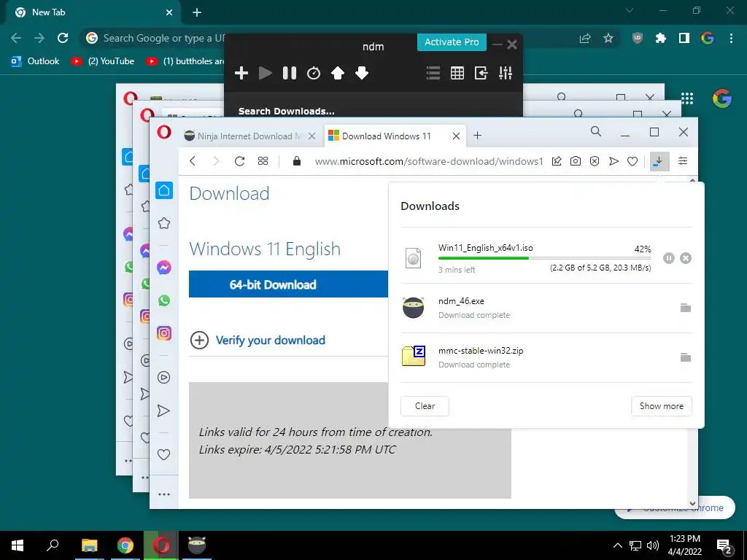Click the 64-bit Download button

click(288, 284)
